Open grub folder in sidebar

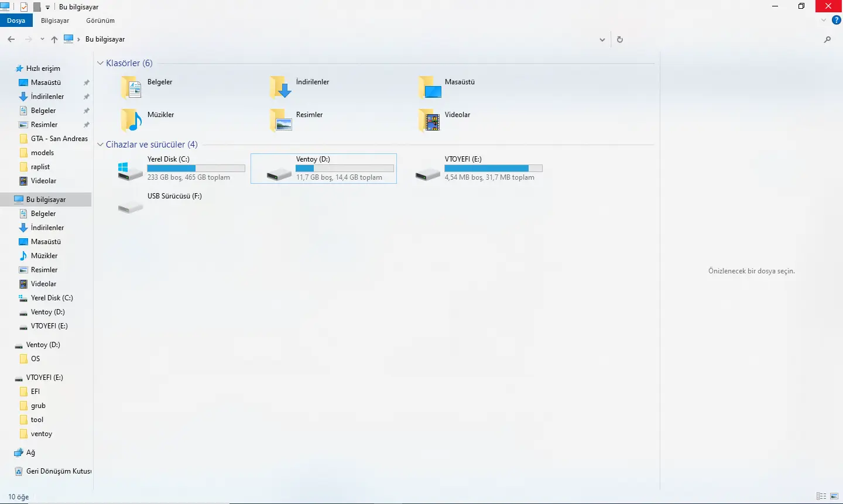pyautogui.click(x=32, y=406)
